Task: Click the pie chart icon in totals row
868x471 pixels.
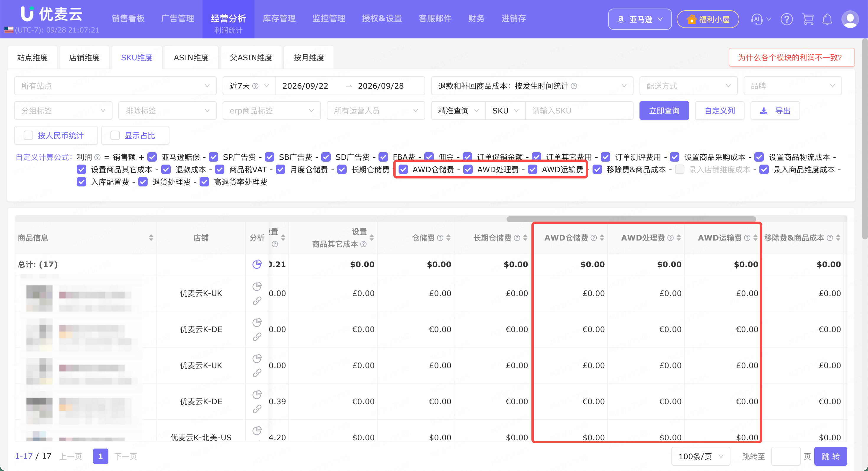Action: 257,264
